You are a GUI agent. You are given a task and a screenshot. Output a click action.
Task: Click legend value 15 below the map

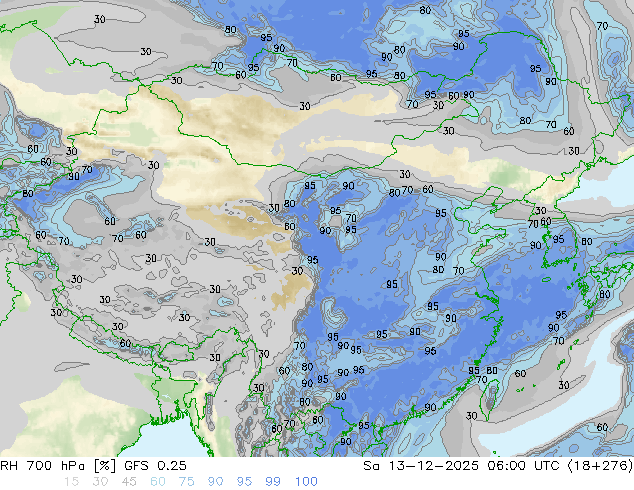(x=71, y=482)
